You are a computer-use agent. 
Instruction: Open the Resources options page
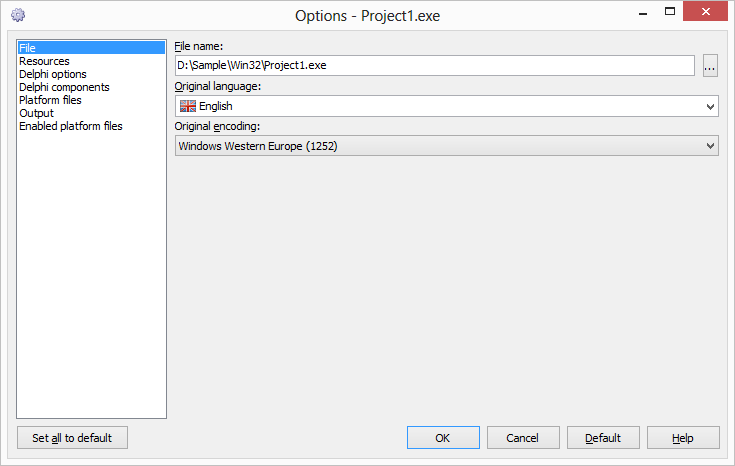point(44,61)
